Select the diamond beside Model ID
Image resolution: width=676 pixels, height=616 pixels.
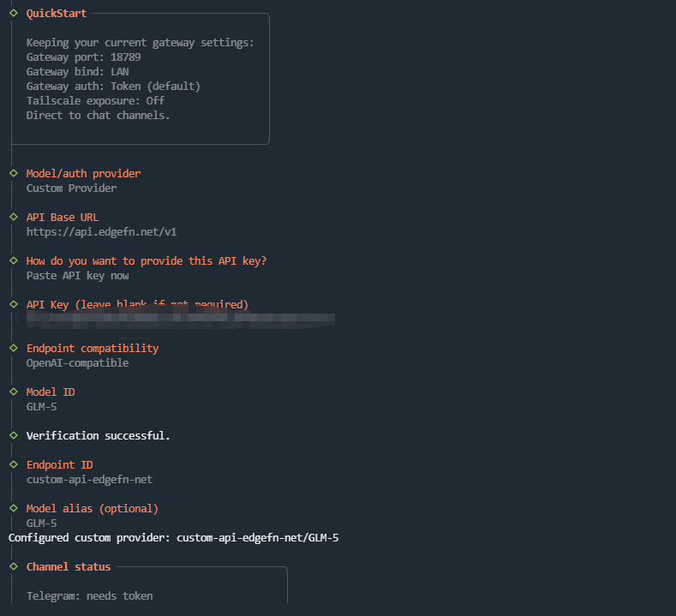pos(14,392)
